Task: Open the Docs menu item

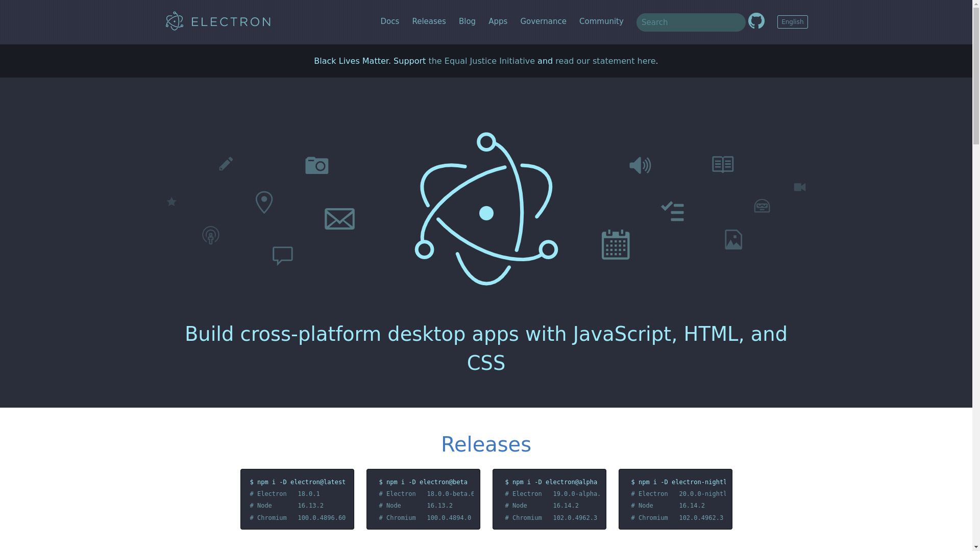Action: click(389, 21)
